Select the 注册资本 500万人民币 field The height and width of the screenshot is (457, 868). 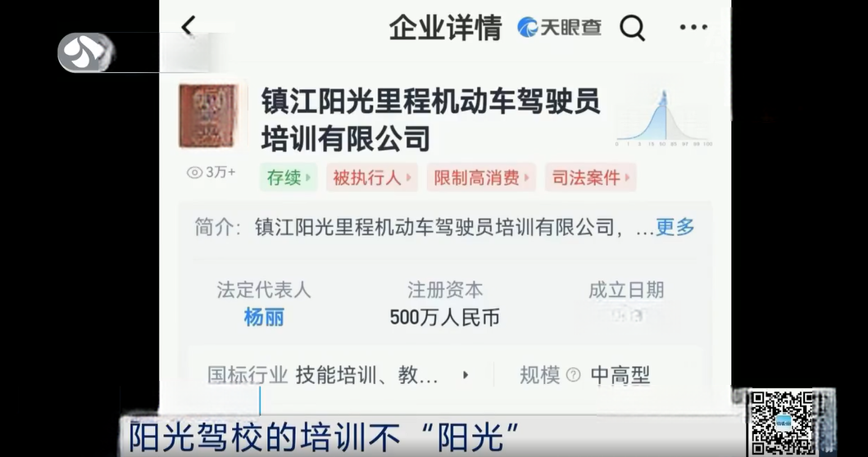(x=444, y=304)
